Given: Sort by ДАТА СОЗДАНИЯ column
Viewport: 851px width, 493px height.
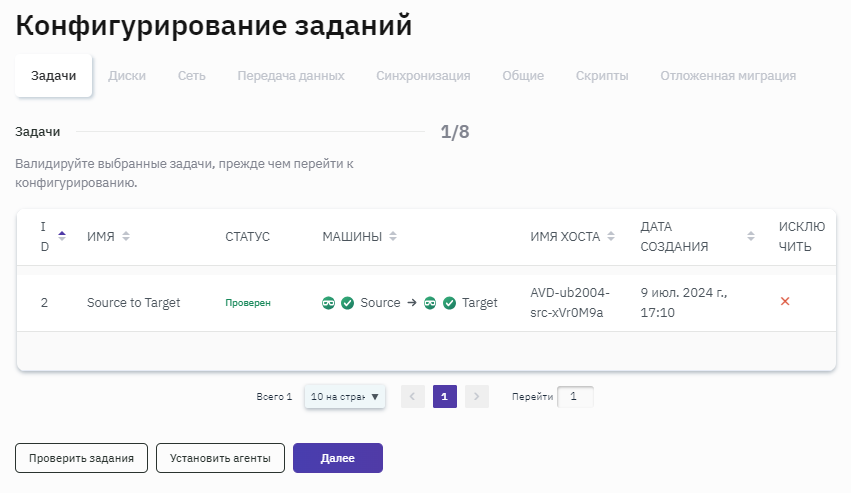Looking at the screenshot, I should tap(751, 237).
